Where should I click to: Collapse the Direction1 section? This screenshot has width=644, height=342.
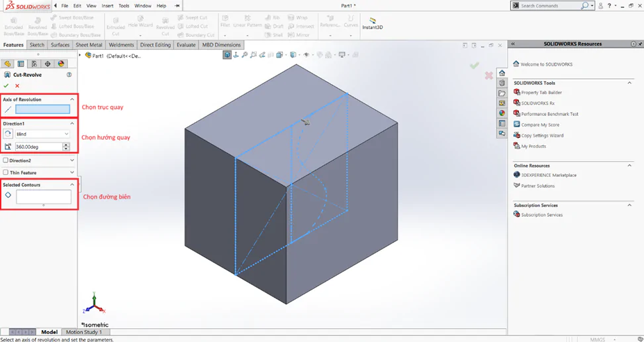click(x=72, y=123)
